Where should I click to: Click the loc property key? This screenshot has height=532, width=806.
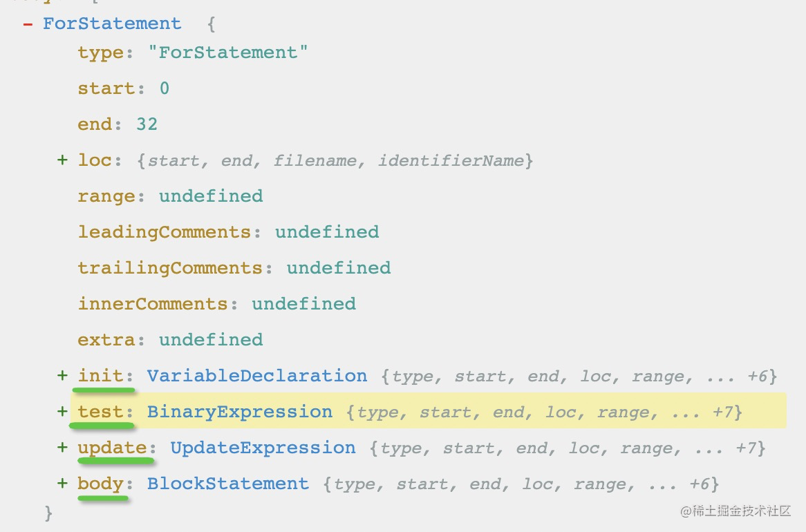pos(95,160)
